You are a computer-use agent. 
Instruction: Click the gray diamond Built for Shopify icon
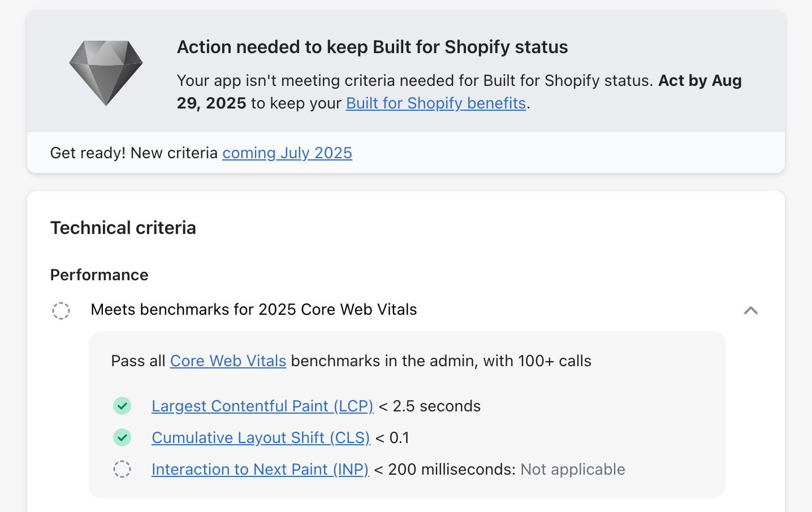(106, 73)
